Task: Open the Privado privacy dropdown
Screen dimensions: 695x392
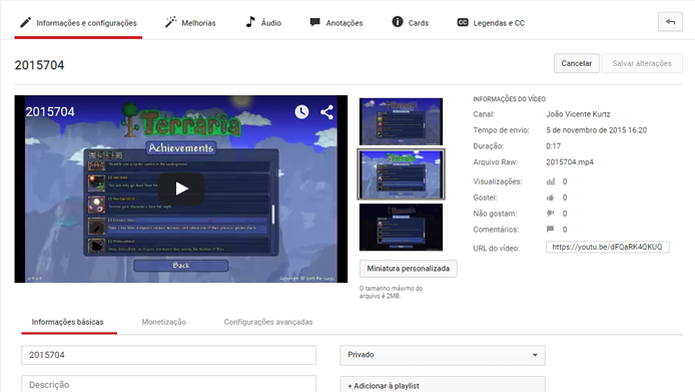Action: pyautogui.click(x=442, y=355)
